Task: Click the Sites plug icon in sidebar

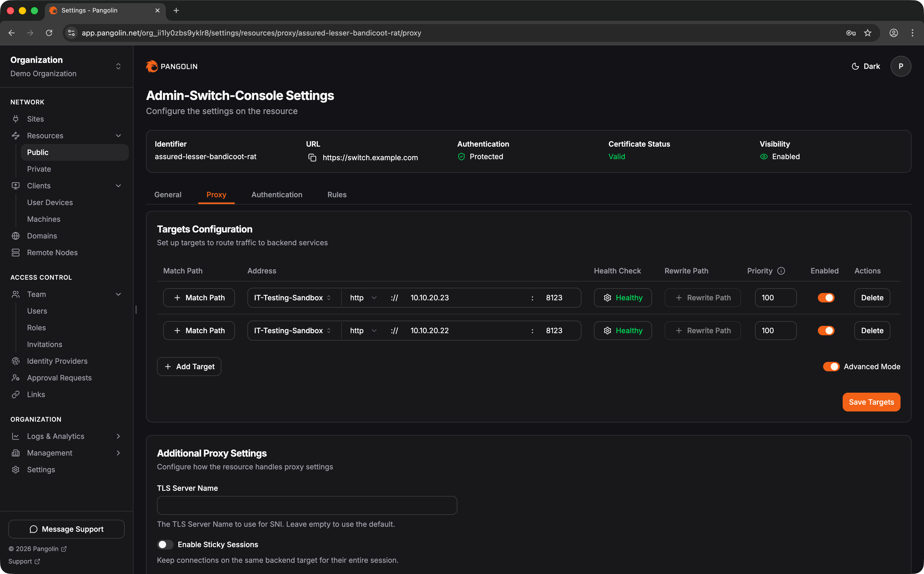Action: pyautogui.click(x=16, y=119)
